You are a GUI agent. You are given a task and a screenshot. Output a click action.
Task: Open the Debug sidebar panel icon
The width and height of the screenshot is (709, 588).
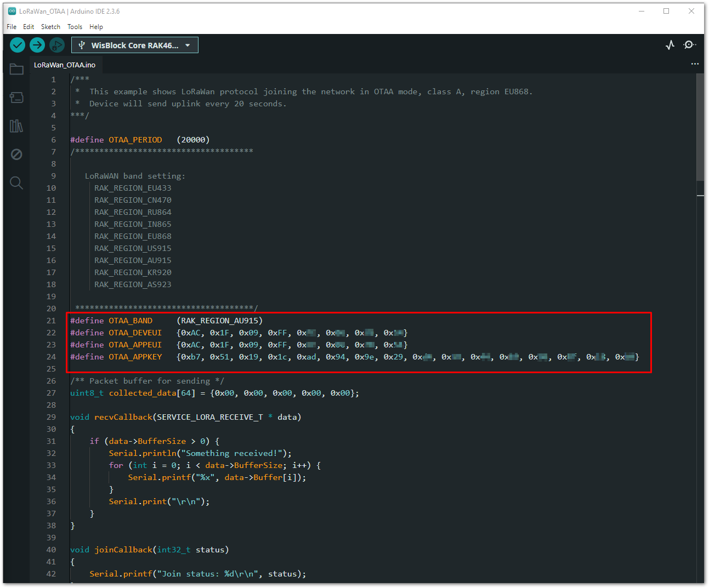click(16, 154)
